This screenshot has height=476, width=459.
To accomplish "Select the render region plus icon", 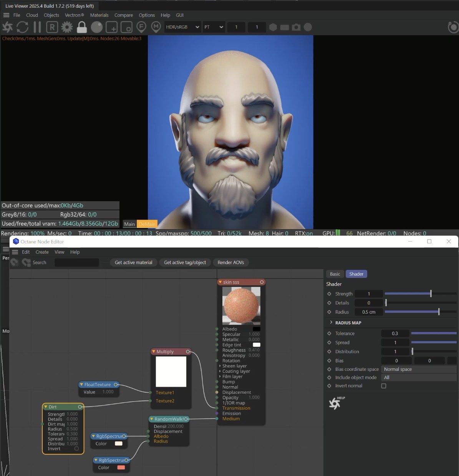I will (x=111, y=27).
